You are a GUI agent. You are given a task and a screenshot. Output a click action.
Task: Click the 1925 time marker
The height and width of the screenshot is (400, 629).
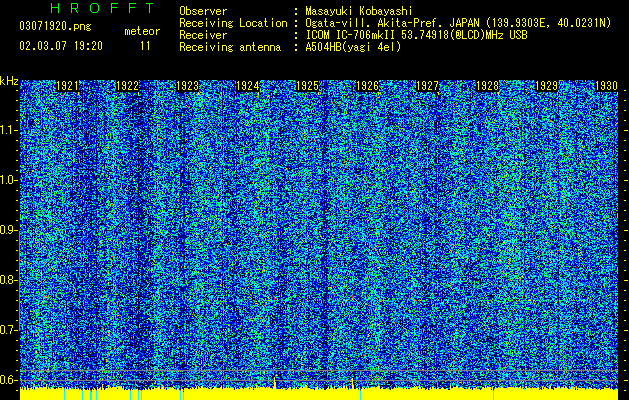tap(307, 86)
